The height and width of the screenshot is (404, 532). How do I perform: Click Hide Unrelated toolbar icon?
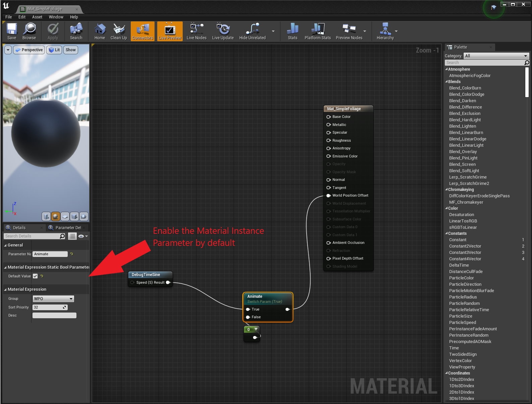pos(252,29)
